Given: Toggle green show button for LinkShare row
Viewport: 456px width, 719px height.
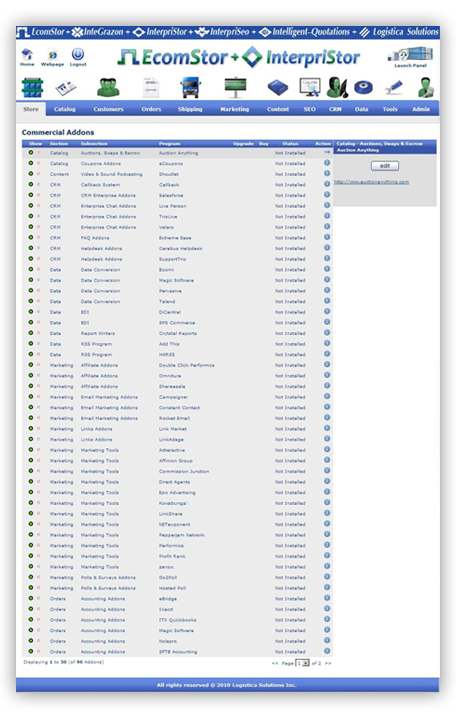Looking at the screenshot, I should [x=31, y=513].
